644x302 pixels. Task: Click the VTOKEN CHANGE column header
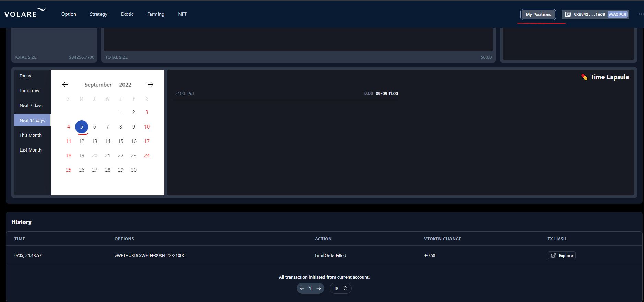coord(443,239)
